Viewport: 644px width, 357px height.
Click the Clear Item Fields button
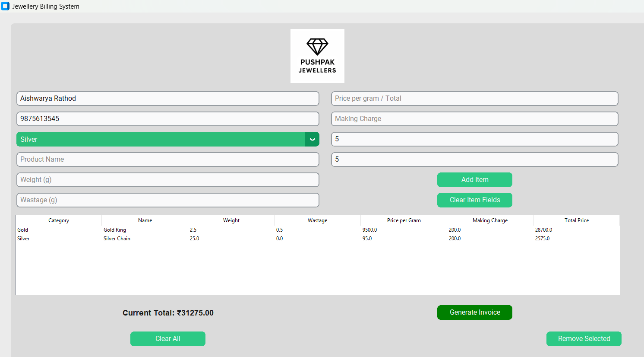click(x=474, y=200)
